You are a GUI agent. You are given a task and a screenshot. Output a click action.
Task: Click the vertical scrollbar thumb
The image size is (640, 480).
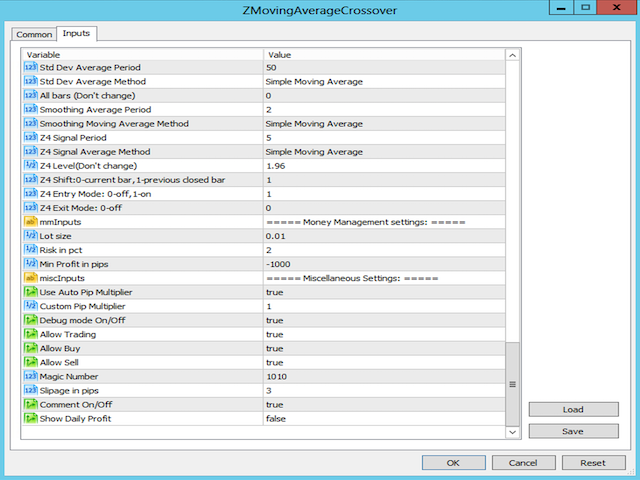513,384
